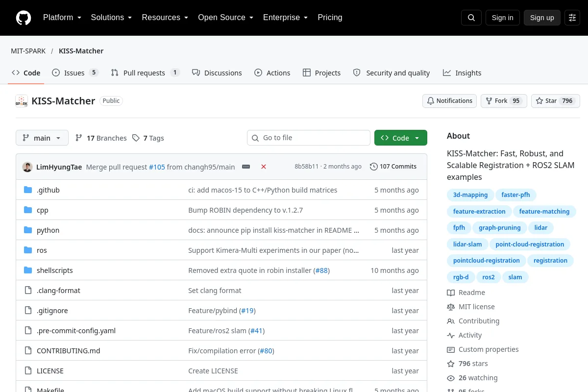The height and width of the screenshot is (392, 588).
Task: Switch to the Actions tab
Action: (x=272, y=73)
